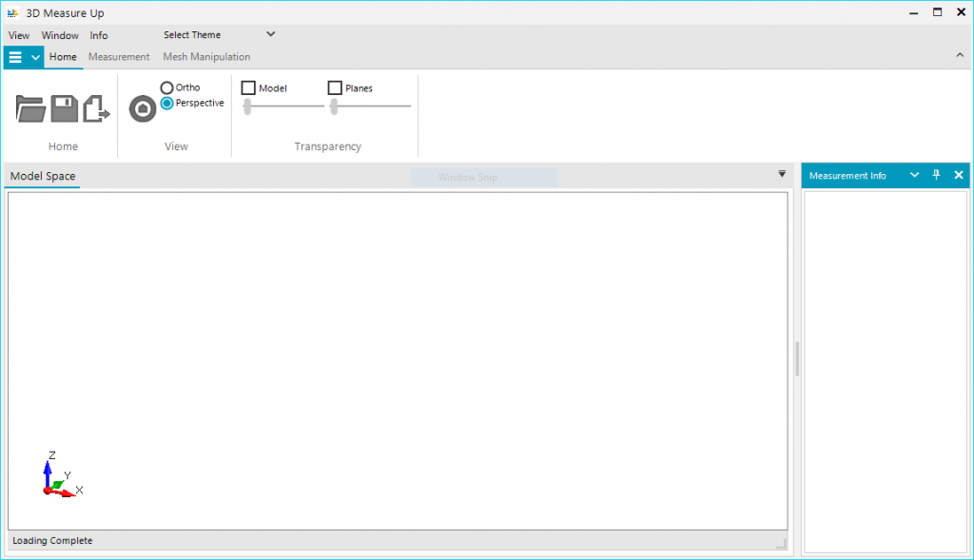
Task: Open the Select Theme dropdown
Action: click(219, 35)
